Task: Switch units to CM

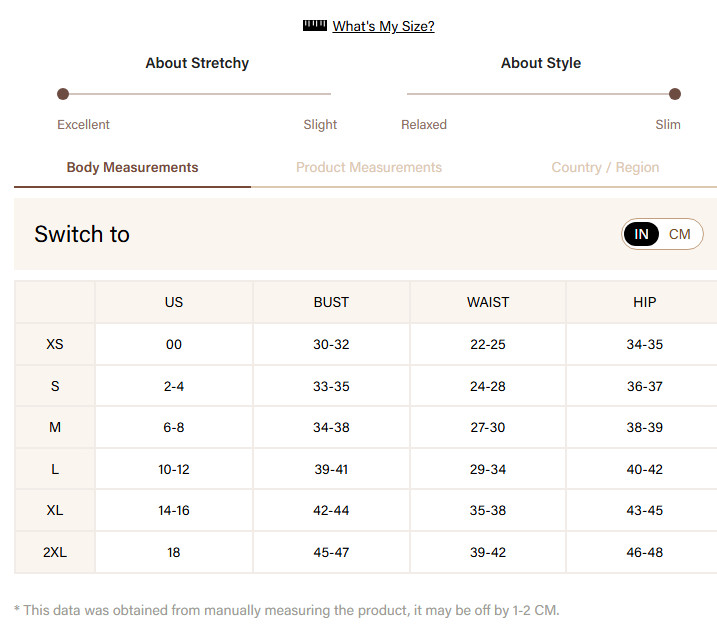Action: (x=680, y=234)
